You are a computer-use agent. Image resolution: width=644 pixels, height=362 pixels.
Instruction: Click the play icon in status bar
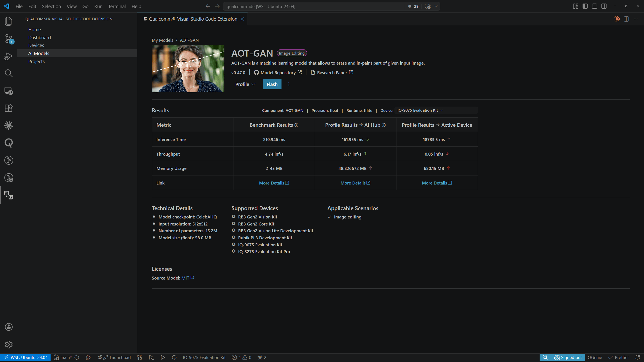tap(163, 357)
